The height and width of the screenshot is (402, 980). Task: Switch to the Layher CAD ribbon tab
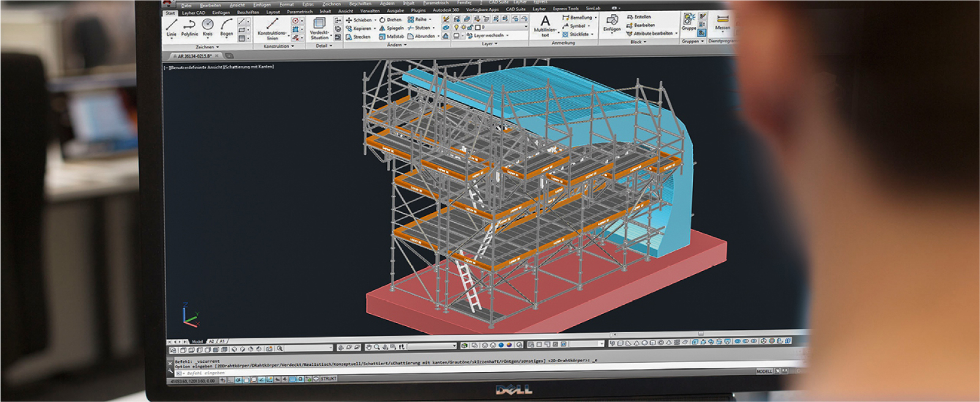(x=193, y=13)
